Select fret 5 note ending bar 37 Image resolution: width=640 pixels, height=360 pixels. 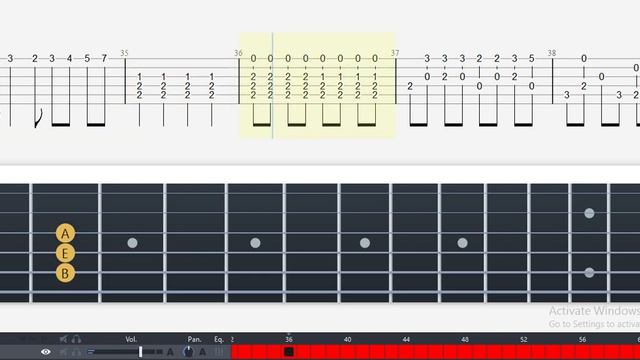(x=532, y=58)
